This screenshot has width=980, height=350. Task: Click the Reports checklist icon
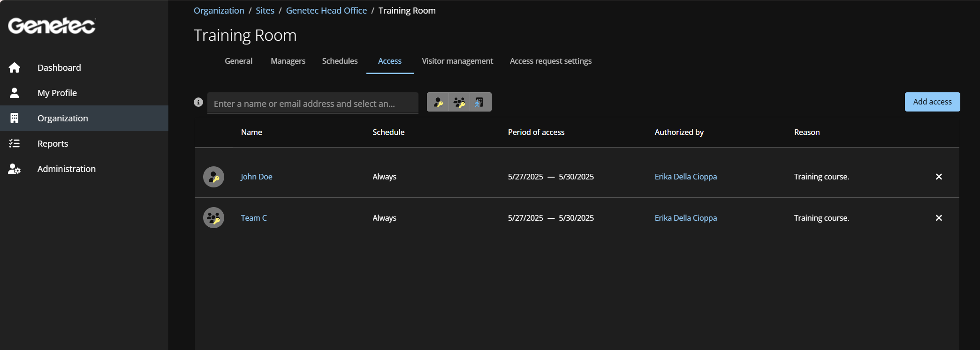point(15,143)
